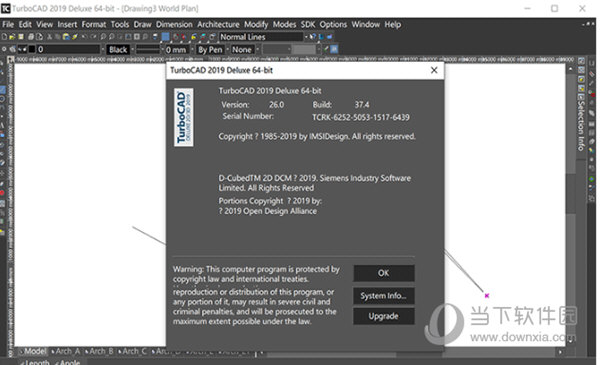
Task: Close the About TurboCAD dialog
Action: 434,70
